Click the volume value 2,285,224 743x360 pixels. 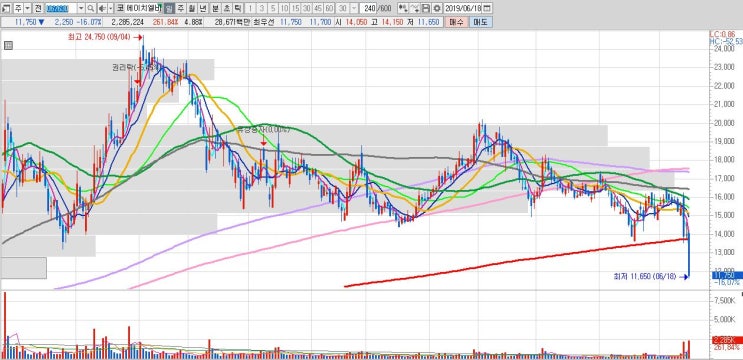click(127, 22)
